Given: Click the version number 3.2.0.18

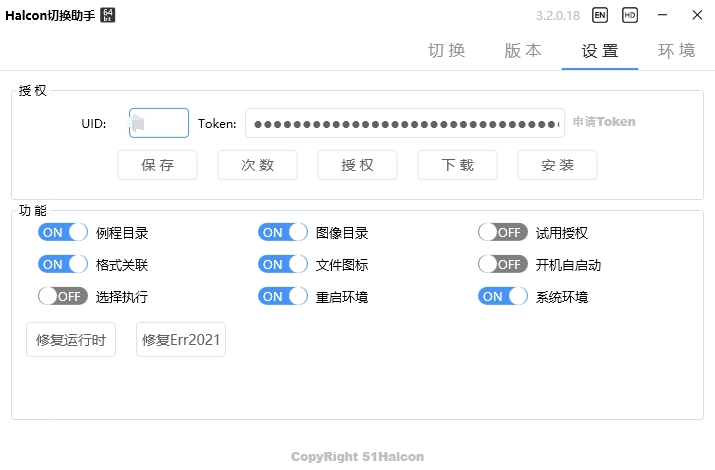Looking at the screenshot, I should (558, 16).
